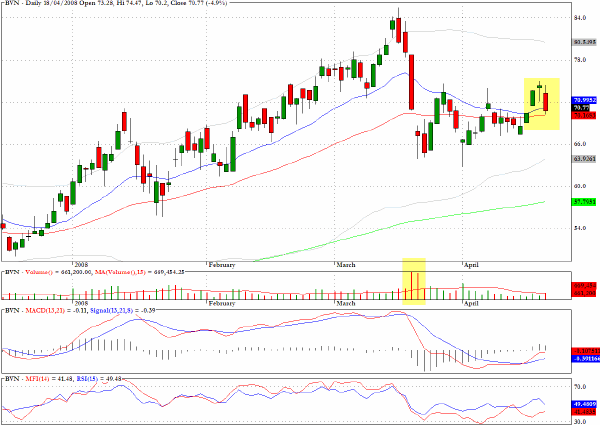Click March label under the volume panel
Viewport: 600px width, 425px height.
coord(346,303)
